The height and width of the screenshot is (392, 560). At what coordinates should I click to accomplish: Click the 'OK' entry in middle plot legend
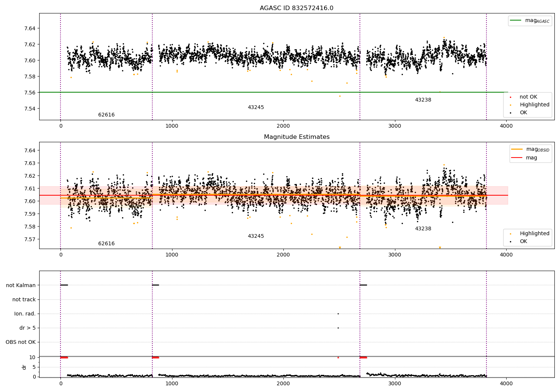click(x=523, y=242)
